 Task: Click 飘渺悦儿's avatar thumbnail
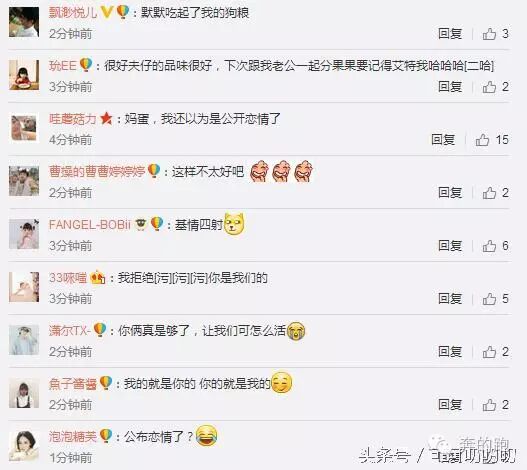[x=24, y=22]
